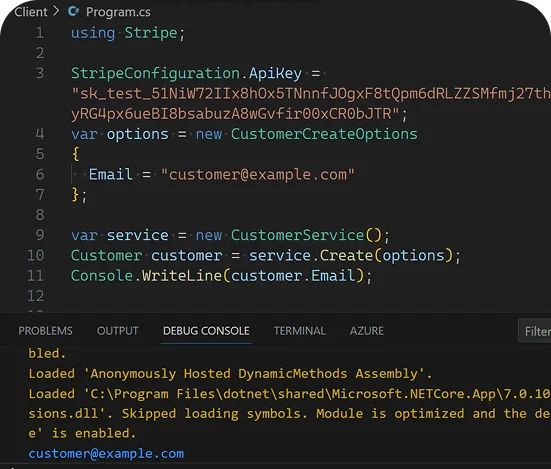The image size is (551, 469).
Task: Select the DEBUG CONSOLE tab
Action: 206,331
